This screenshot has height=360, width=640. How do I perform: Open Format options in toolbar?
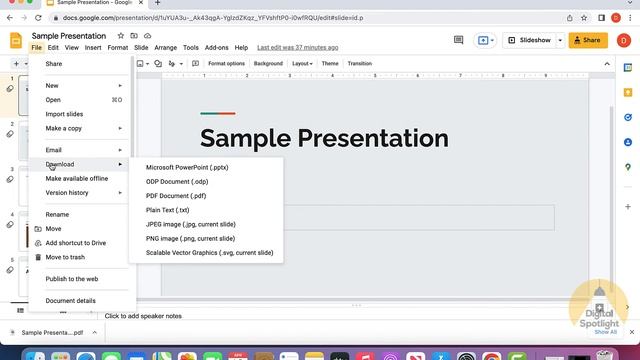227,64
